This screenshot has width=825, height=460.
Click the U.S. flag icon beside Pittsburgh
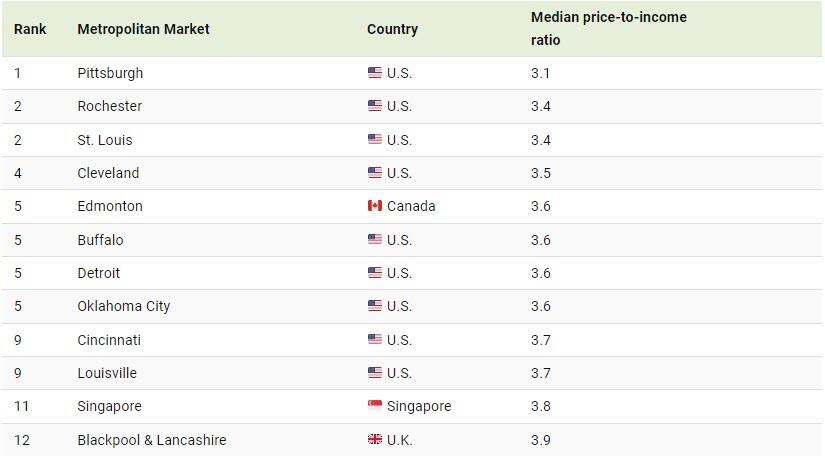pyautogui.click(x=375, y=73)
